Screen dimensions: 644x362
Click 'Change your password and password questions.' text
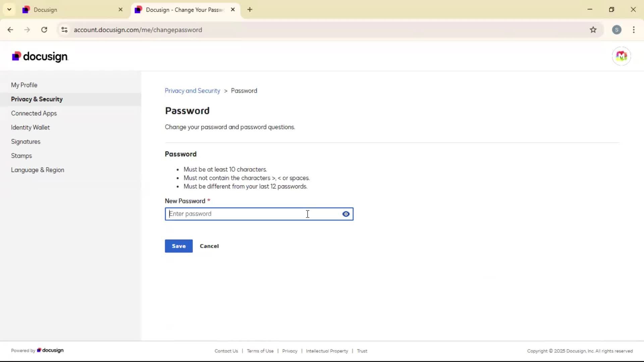(230, 127)
